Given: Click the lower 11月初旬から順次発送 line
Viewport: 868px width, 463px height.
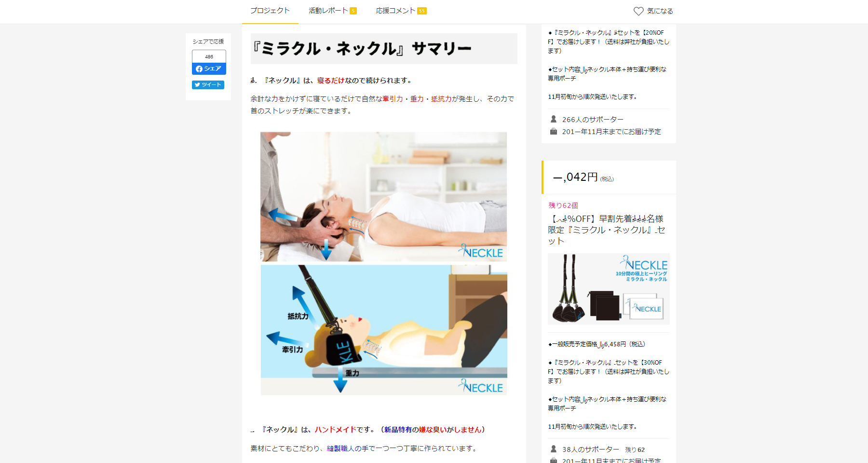Looking at the screenshot, I should point(592,427).
